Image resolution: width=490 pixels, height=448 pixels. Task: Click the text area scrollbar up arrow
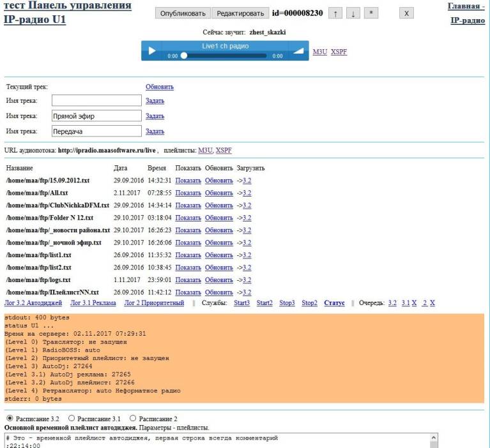[434, 438]
